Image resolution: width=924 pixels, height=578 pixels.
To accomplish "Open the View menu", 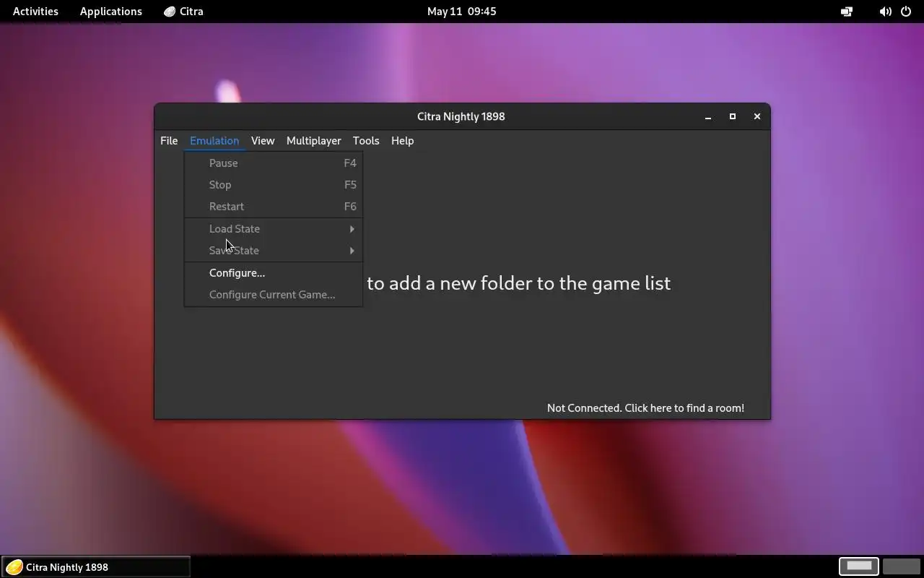I will [263, 141].
